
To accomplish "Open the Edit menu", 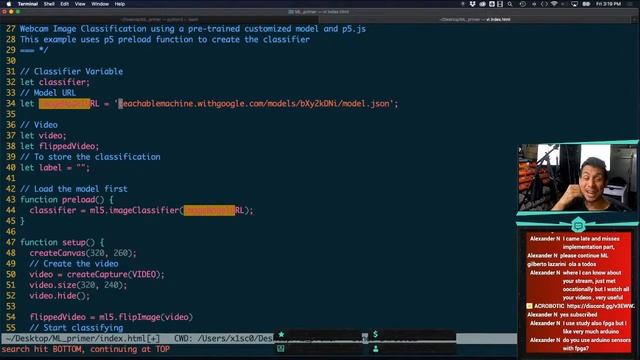I will tap(64, 4).
